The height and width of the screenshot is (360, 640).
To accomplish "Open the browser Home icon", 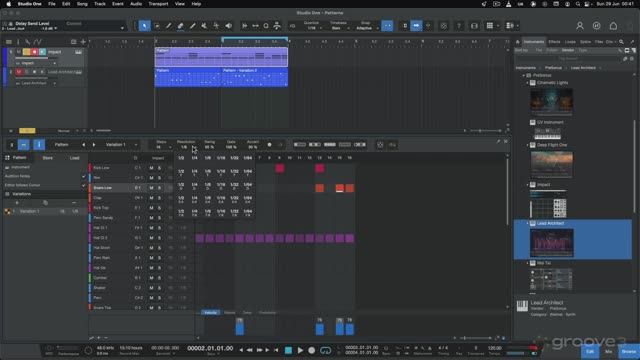I will [x=518, y=42].
